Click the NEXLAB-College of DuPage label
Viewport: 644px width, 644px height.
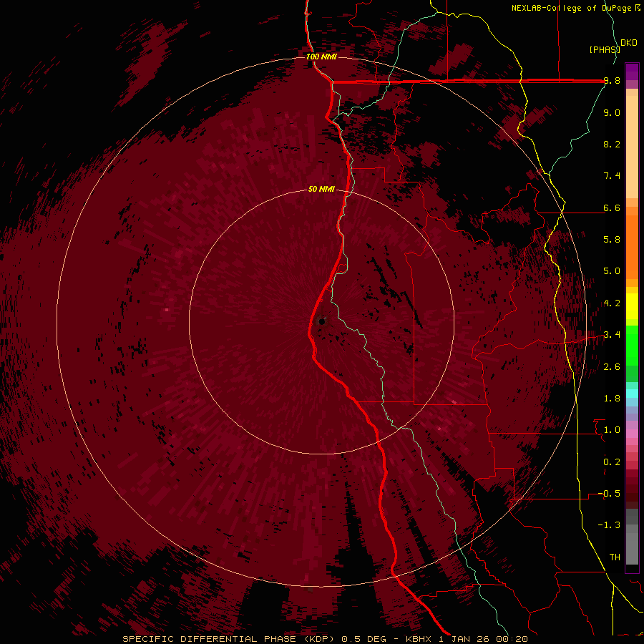click(x=575, y=8)
